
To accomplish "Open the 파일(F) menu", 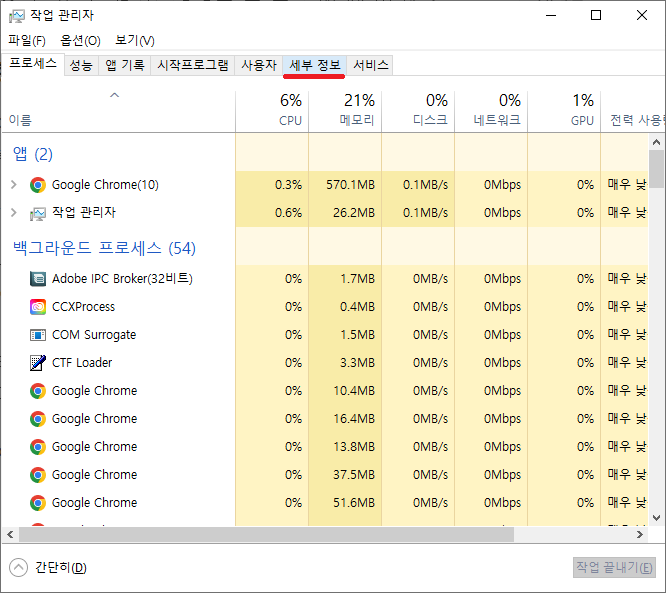I will 27,40.
